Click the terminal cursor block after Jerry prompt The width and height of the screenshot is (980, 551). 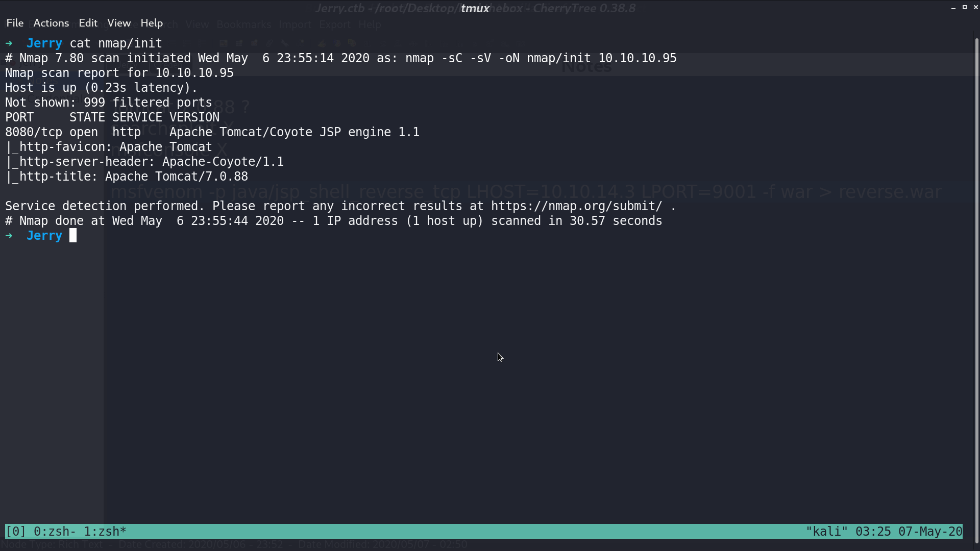coord(73,235)
